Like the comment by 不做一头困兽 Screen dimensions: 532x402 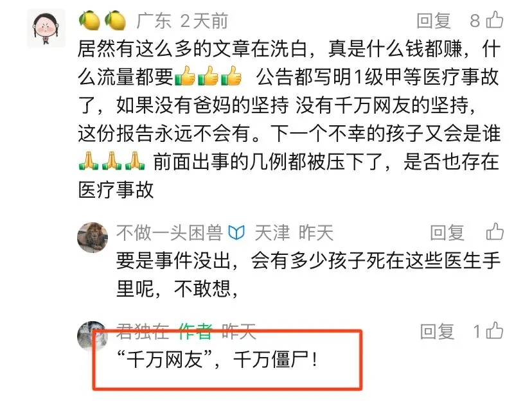pyautogui.click(x=494, y=232)
